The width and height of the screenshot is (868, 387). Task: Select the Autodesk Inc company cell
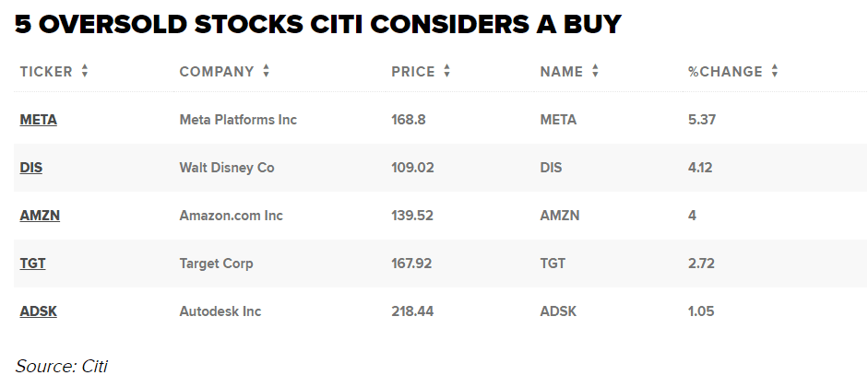point(220,311)
